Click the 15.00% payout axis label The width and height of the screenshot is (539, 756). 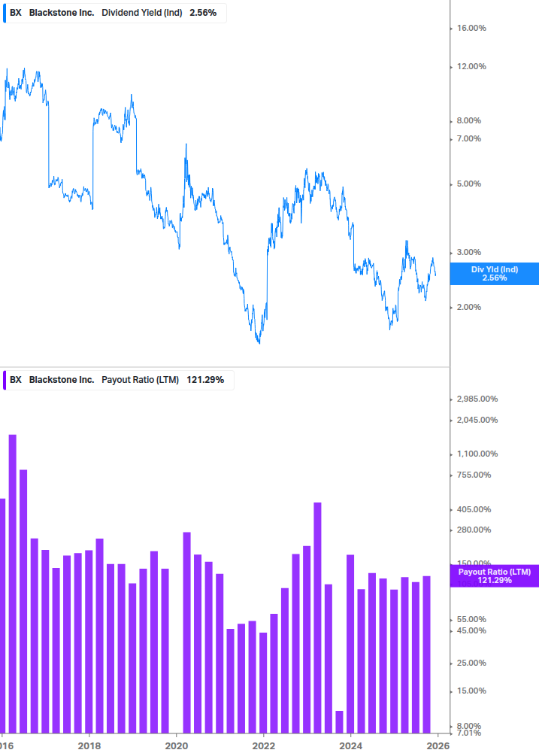point(471,691)
